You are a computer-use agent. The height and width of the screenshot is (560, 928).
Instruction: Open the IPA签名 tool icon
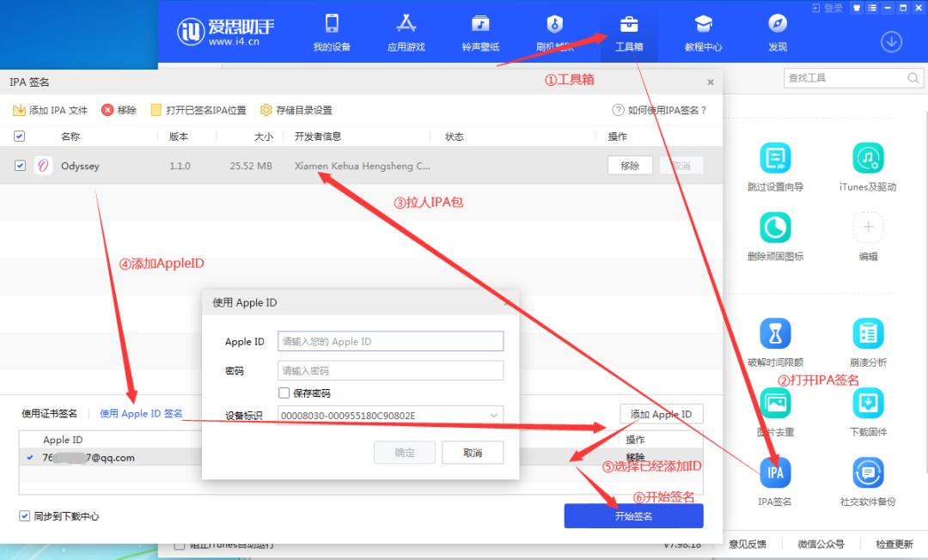[775, 472]
